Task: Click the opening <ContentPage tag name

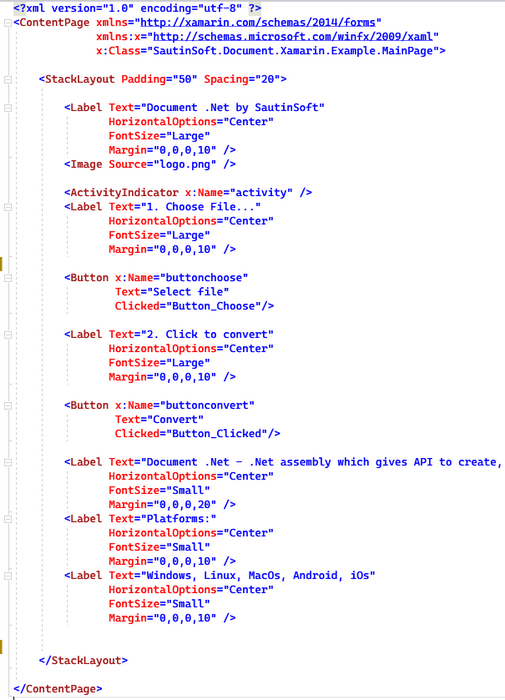Action: pos(54,22)
